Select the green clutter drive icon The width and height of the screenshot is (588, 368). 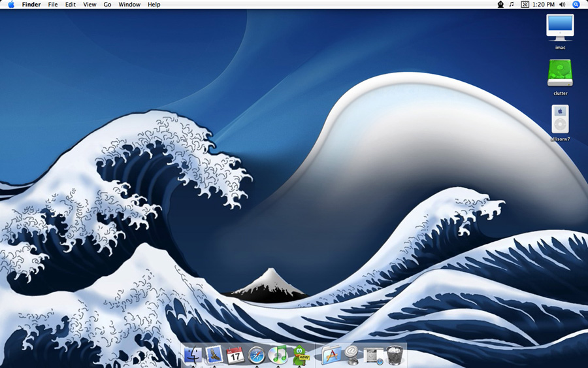tap(560, 73)
